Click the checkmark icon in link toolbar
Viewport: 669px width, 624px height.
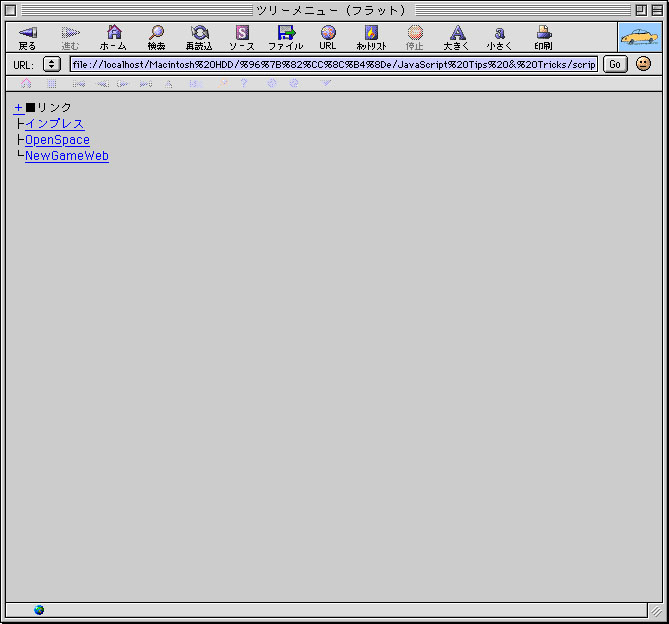click(x=326, y=83)
